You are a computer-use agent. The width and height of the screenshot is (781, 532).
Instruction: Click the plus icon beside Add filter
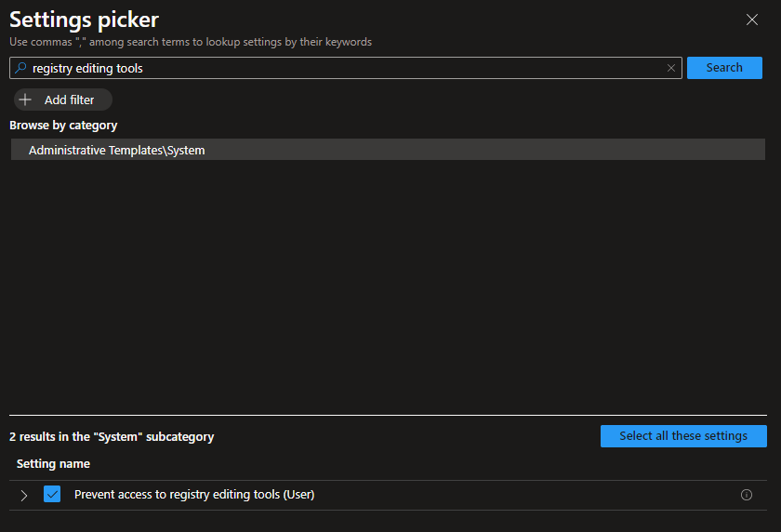click(x=26, y=100)
